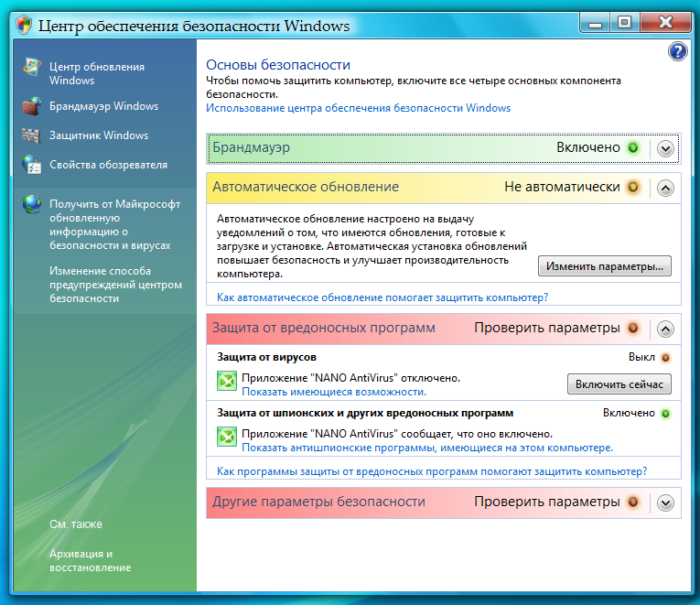700x605 pixels.
Task: Click the Брандмауэр header bar
Action: click(366, 147)
